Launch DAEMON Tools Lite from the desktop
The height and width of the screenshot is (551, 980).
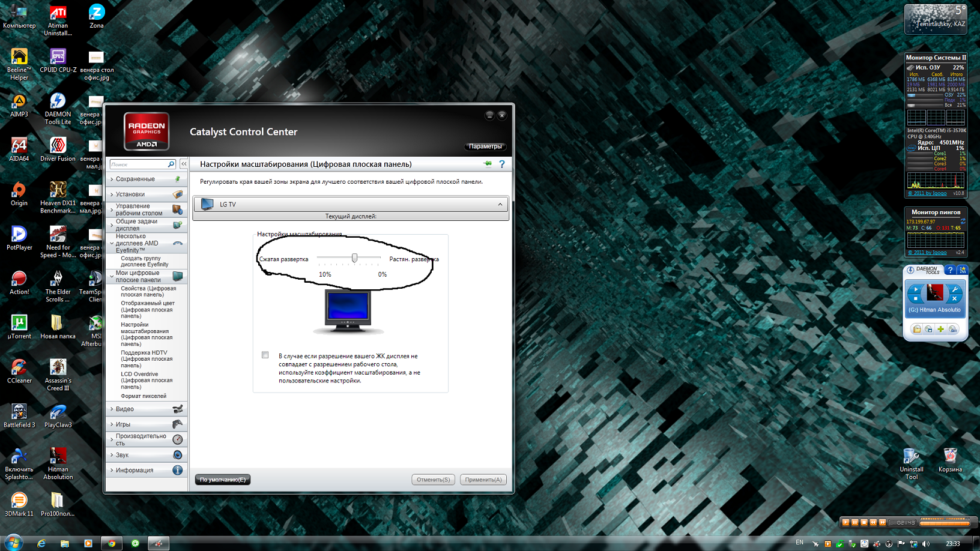[x=58, y=109]
